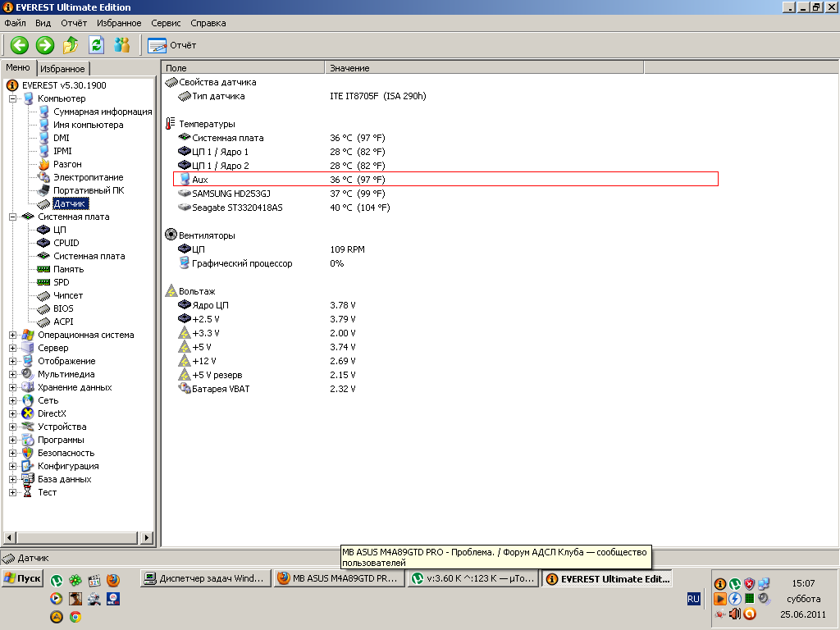Click the Безопасность shield icon
This screenshot has width=840, height=630.
pyautogui.click(x=28, y=453)
